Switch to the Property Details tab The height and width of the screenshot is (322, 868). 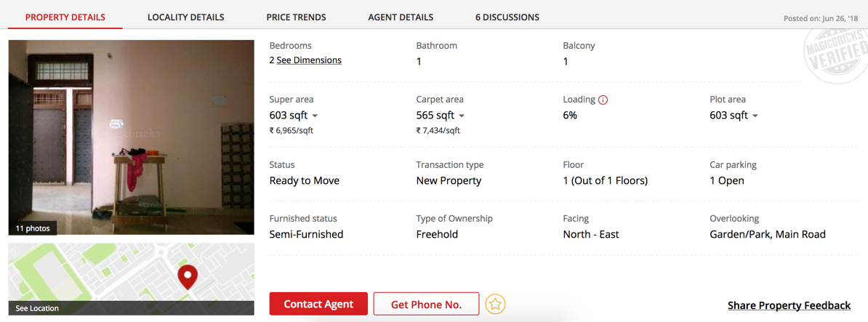pos(65,17)
